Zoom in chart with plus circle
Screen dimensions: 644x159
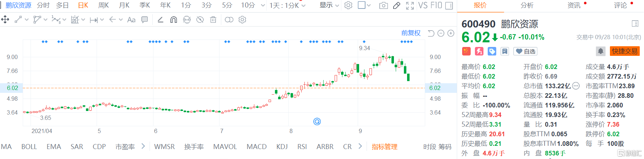[451, 33]
